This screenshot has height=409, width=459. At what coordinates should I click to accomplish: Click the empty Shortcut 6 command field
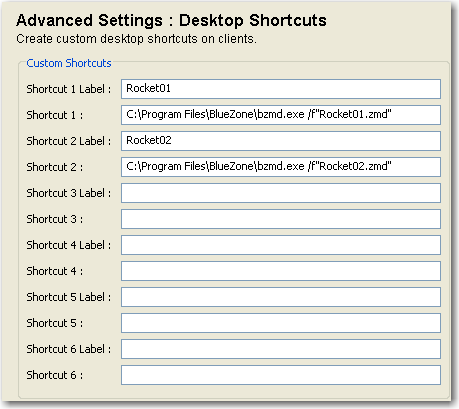281,375
